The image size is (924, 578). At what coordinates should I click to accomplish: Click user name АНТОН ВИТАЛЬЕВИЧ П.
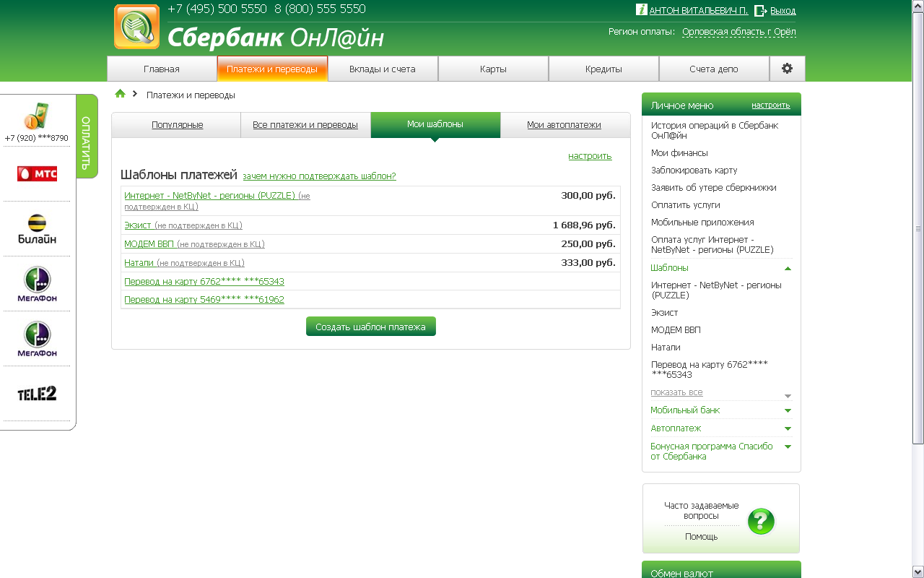699,11
